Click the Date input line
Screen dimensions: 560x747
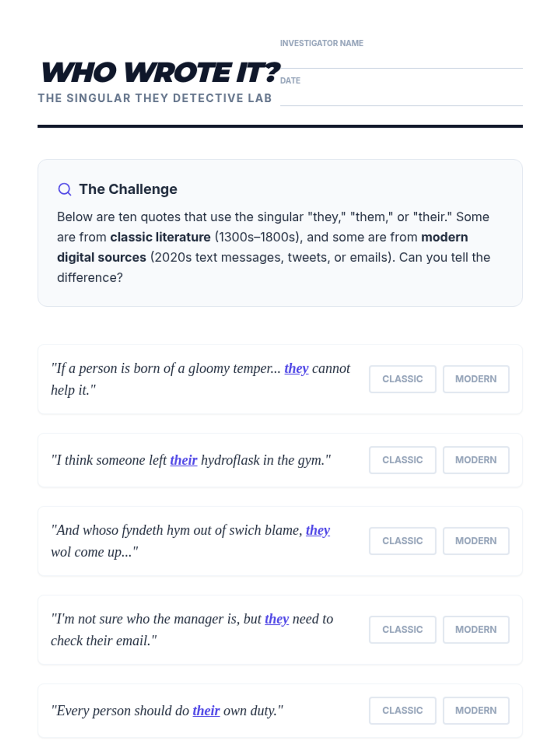[401, 97]
